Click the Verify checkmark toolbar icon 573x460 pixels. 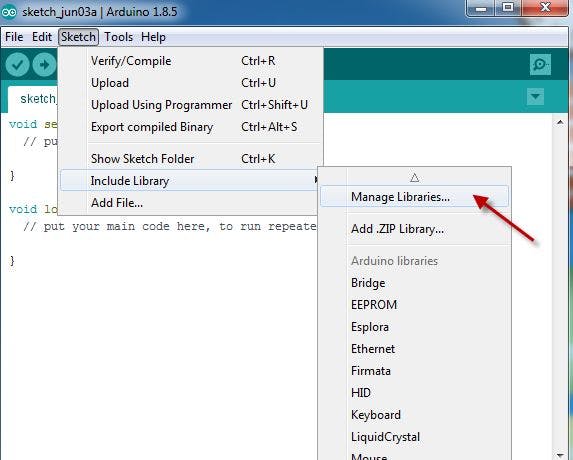[x=17, y=65]
